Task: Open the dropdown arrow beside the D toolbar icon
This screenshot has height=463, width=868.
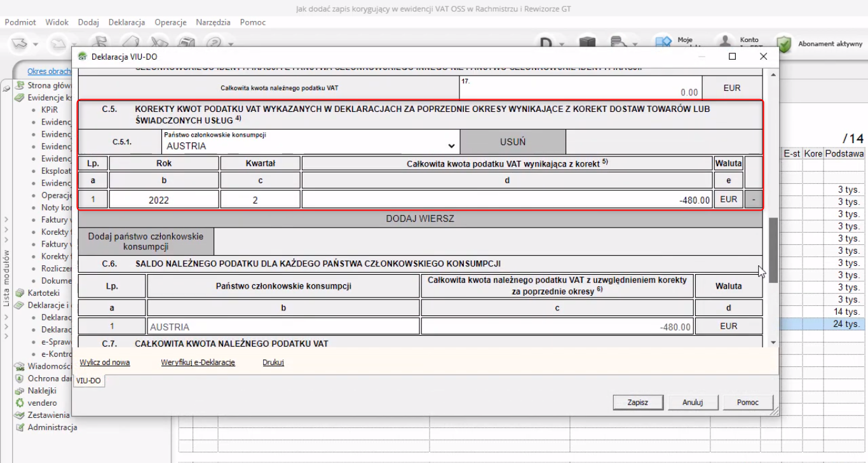Action: click(x=562, y=45)
